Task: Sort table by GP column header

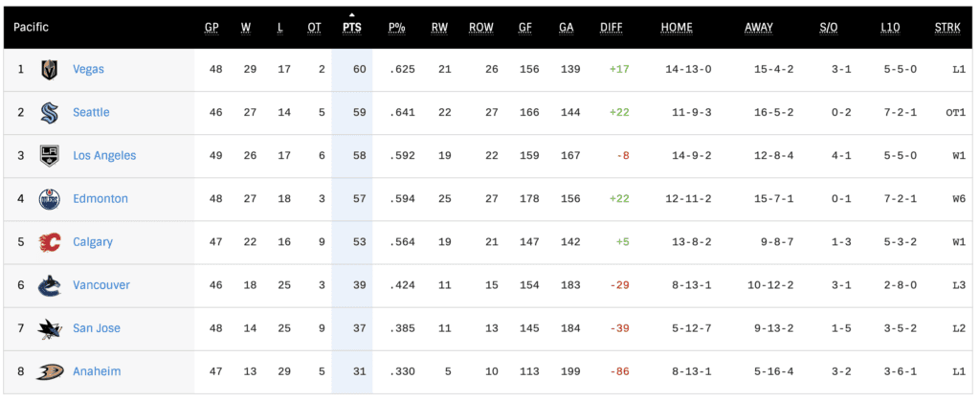Action: (212, 28)
